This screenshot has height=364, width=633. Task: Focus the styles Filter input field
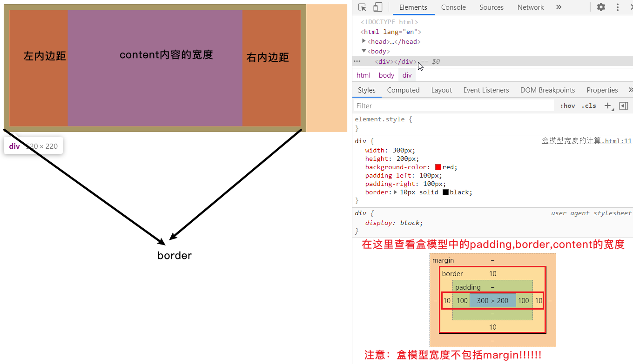[454, 106]
